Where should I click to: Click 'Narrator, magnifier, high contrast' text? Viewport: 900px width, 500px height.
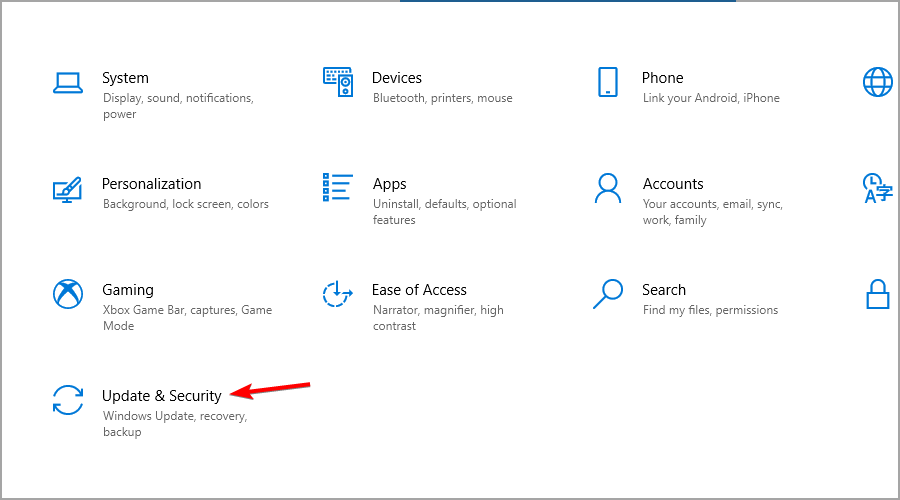[x=438, y=317]
